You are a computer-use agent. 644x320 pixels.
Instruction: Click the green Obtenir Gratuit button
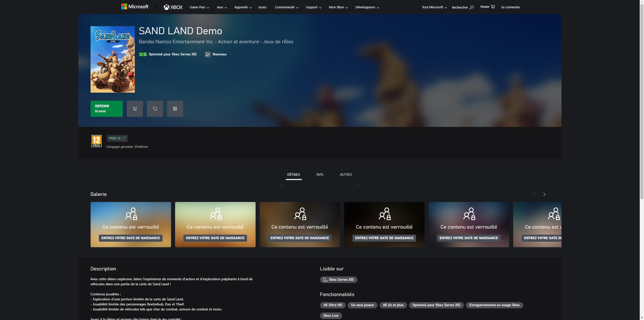[106, 109]
